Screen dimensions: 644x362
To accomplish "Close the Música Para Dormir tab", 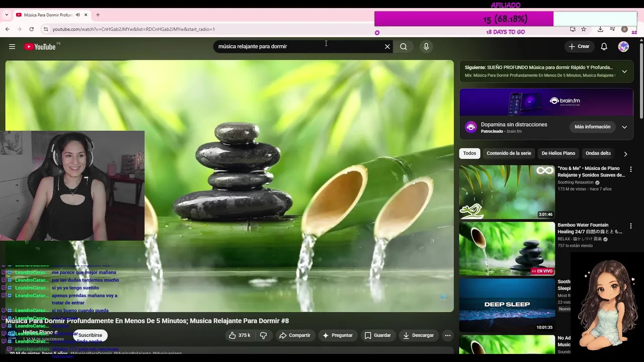I will [x=86, y=15].
